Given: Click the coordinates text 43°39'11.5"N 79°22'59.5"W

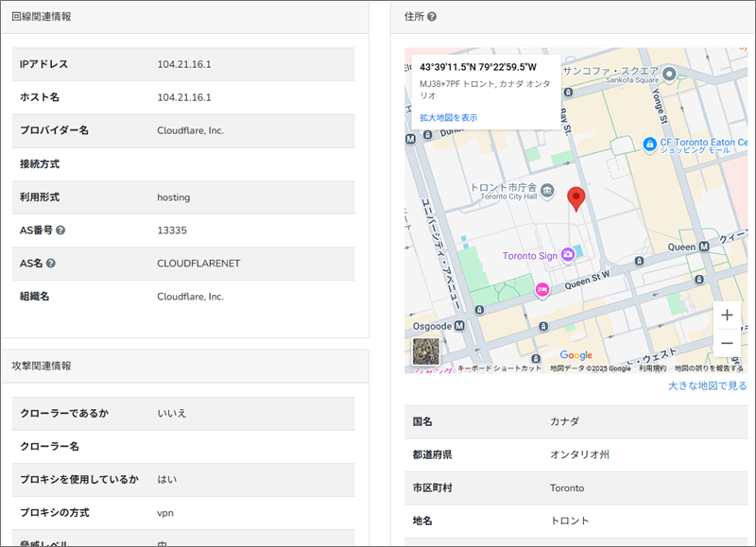Looking at the screenshot, I should [478, 67].
